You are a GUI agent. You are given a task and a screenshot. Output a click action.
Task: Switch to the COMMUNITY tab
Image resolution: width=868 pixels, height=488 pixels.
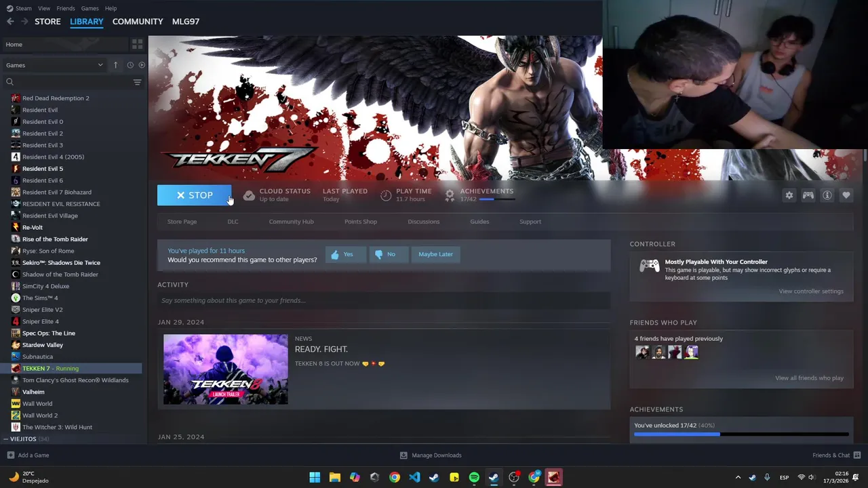(x=138, y=22)
